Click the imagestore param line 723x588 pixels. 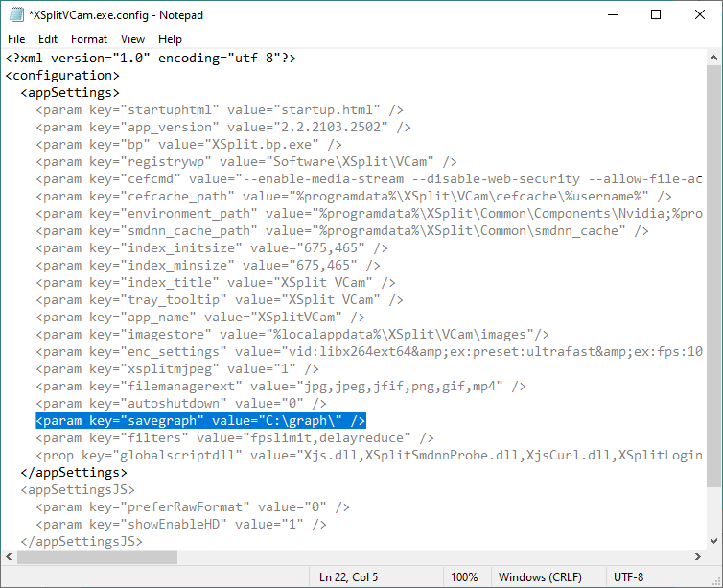click(292, 335)
